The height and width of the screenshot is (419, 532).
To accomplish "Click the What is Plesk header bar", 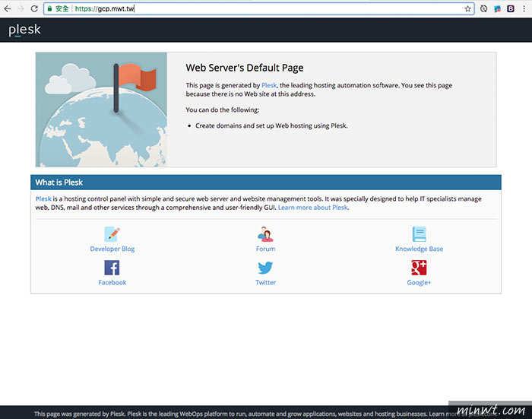I will tap(266, 183).
